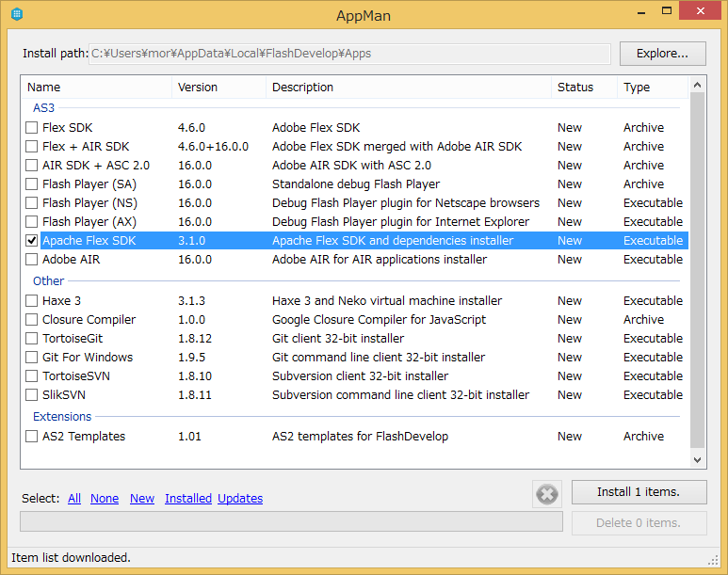
Task: Sort by the Description column header
Action: click(409, 88)
